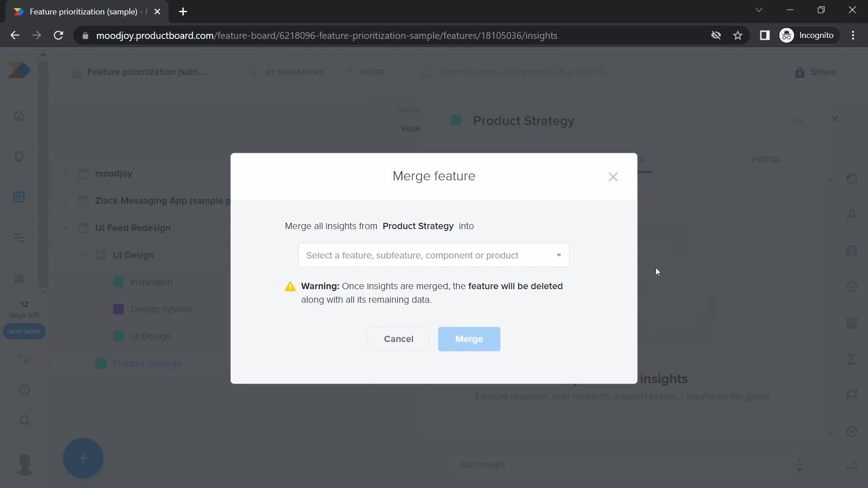868x488 pixels.
Task: Open the checkmark tasks icon on right rail
Action: click(x=852, y=432)
